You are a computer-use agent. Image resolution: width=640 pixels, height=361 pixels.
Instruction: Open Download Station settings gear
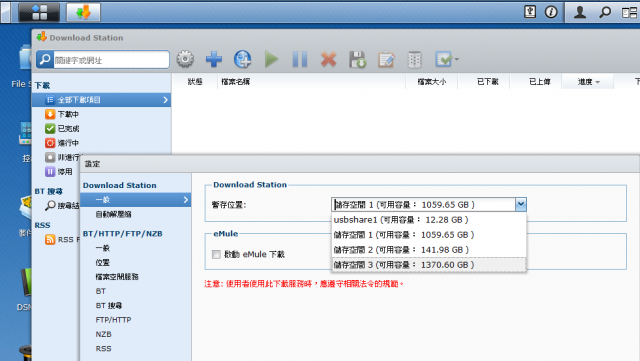[x=185, y=59]
